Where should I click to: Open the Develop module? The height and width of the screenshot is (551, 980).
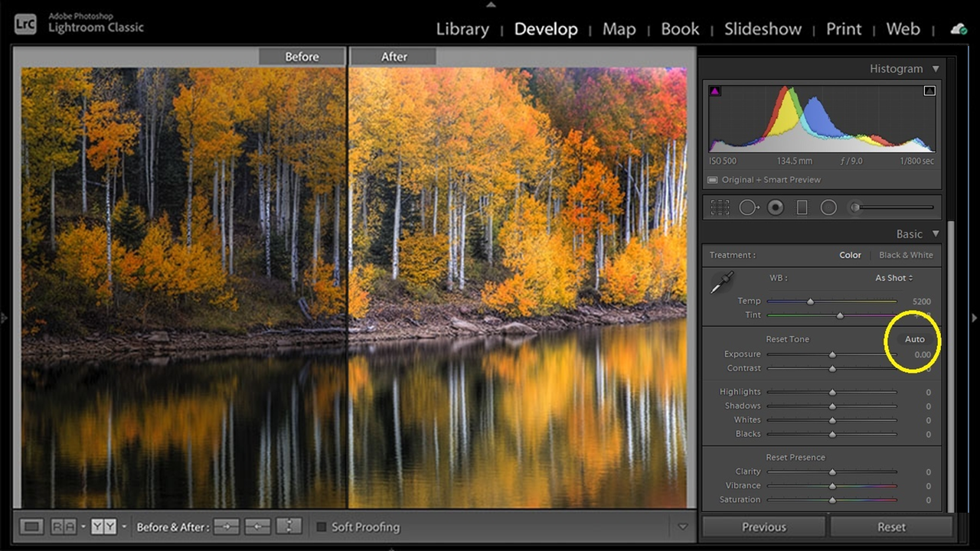click(546, 29)
